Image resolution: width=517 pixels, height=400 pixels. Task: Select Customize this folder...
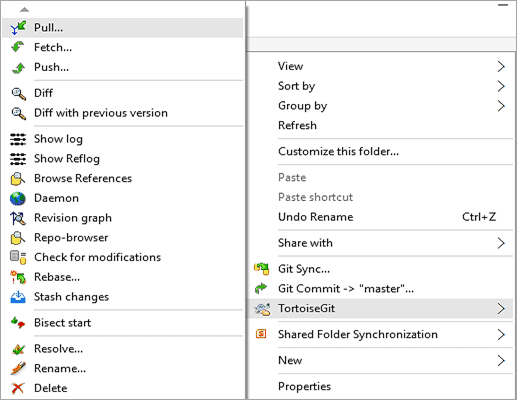pos(381,152)
